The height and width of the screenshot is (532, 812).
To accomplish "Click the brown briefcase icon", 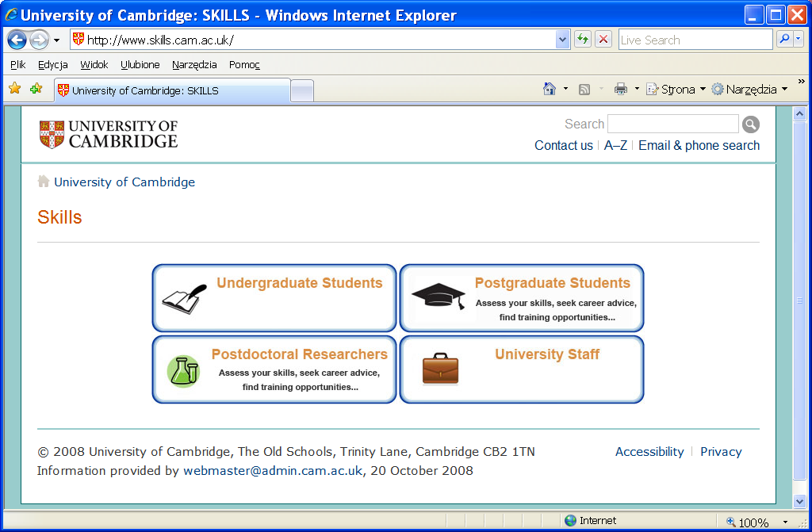I will 440,369.
